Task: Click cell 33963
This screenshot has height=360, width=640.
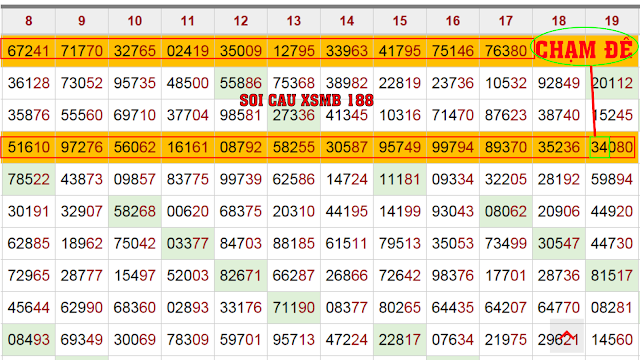Action: [x=347, y=51]
